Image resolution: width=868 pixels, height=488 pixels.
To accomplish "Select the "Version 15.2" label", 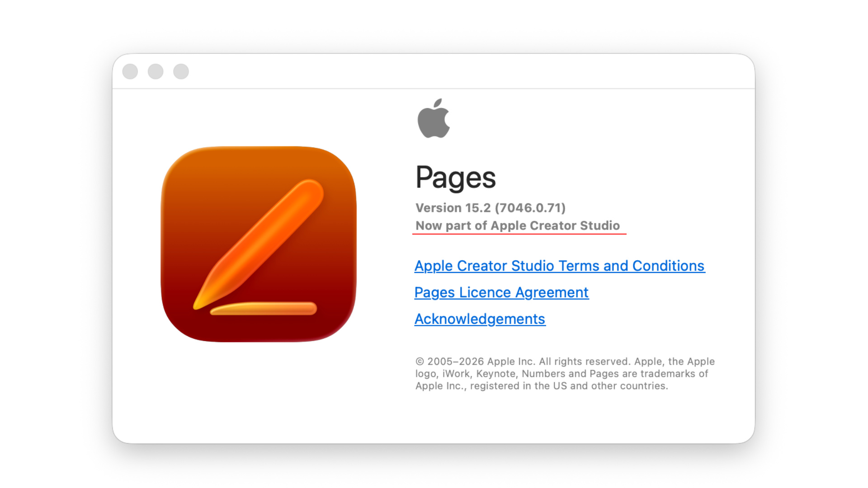I will point(453,208).
